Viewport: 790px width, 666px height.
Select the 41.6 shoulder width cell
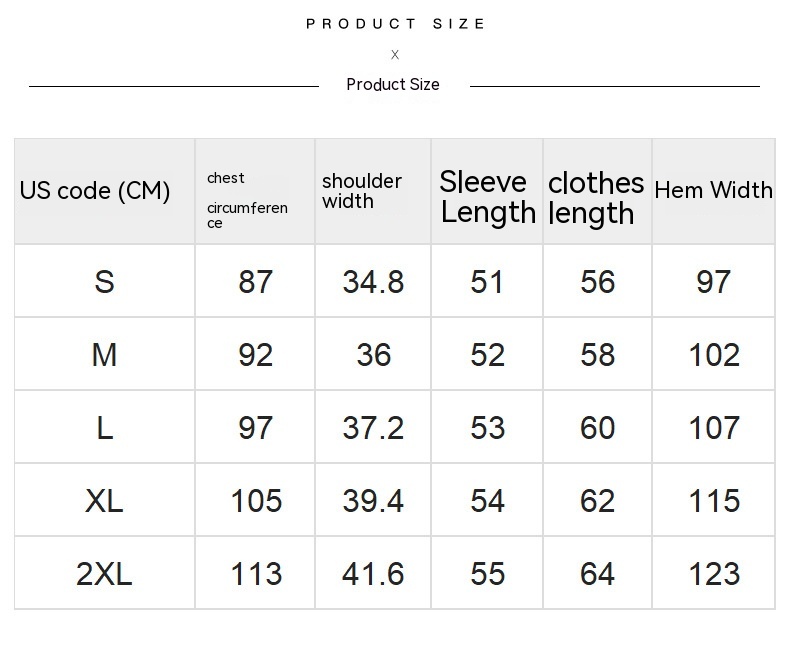(x=373, y=574)
